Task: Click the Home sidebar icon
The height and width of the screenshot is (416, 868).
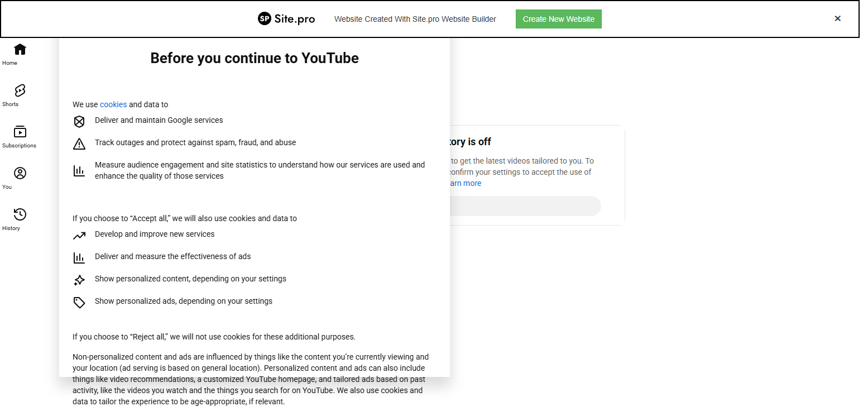Action: pos(20,50)
